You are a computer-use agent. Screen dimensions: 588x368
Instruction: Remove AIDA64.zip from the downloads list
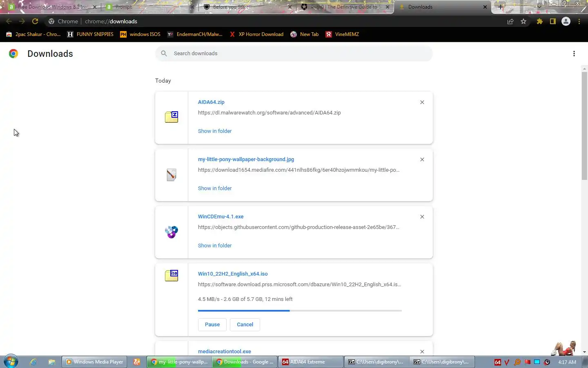point(422,102)
